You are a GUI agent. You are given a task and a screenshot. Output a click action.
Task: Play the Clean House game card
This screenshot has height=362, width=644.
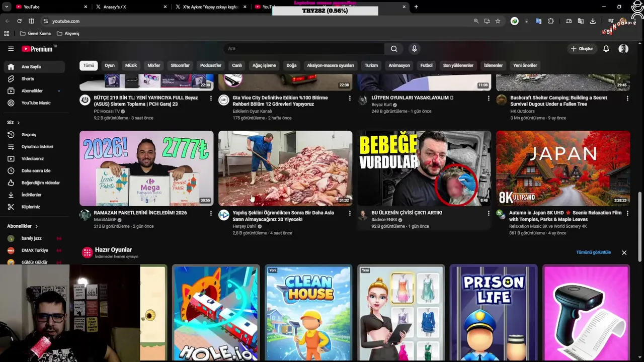(x=308, y=313)
